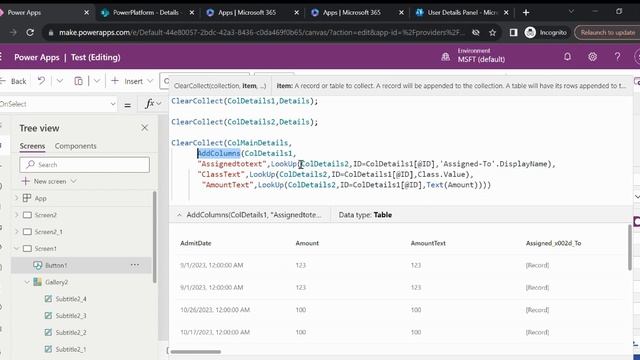Close the User Details Panel tab
Image resolution: width=640 pixels, height=360 pixels.
tap(506, 13)
